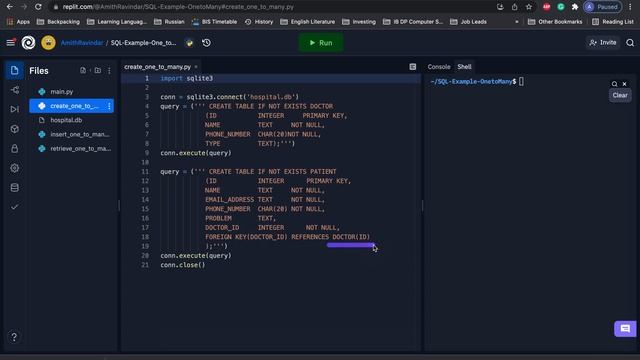Open the chat bubble button
640x360 pixels.
(625, 329)
